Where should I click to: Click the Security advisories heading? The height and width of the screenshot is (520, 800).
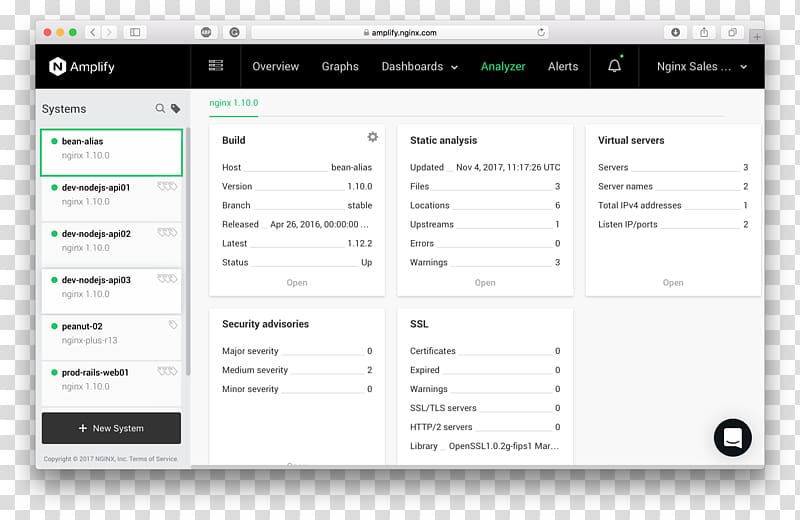pyautogui.click(x=265, y=324)
